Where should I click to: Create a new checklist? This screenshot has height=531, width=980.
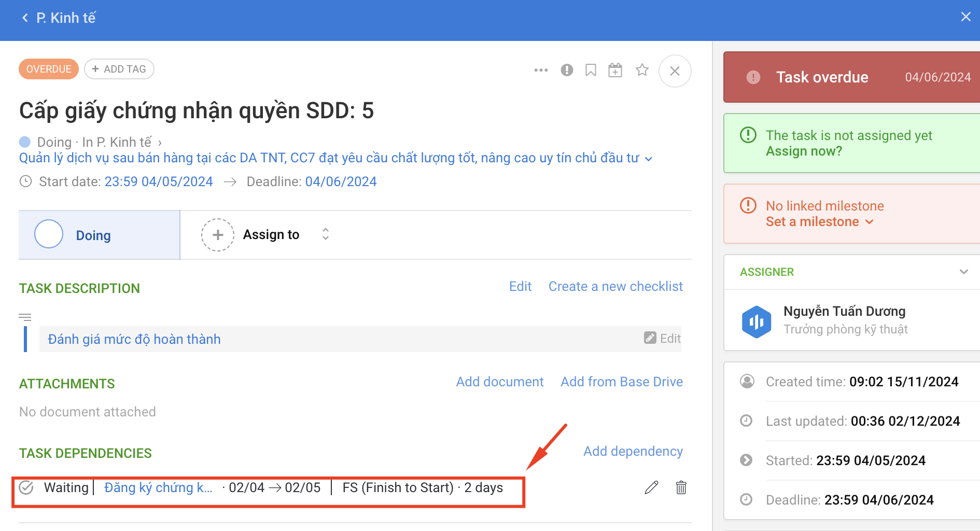coord(615,286)
